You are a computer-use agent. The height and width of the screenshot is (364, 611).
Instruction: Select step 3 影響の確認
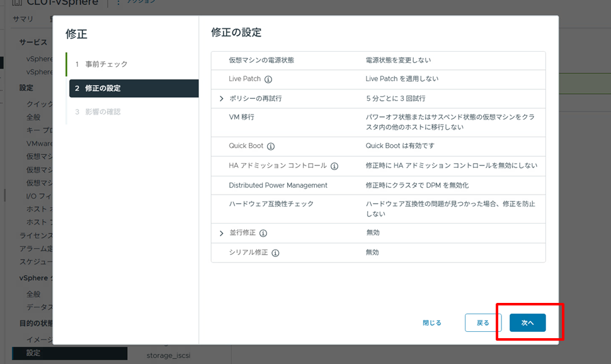[x=102, y=112]
